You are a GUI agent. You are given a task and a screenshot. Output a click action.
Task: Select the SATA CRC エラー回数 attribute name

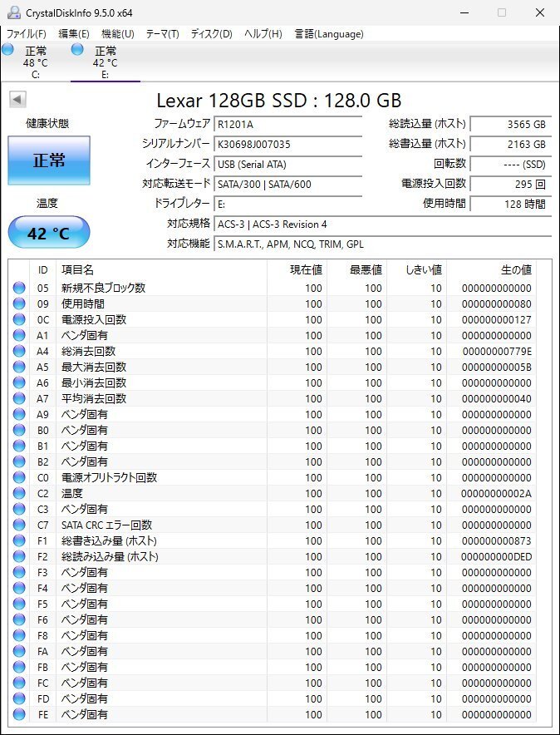106,525
